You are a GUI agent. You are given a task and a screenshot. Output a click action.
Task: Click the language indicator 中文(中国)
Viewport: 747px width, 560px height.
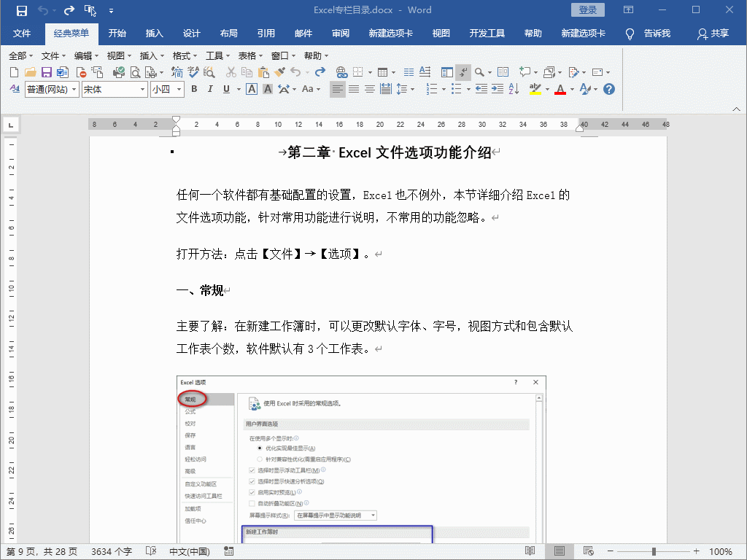click(x=190, y=551)
